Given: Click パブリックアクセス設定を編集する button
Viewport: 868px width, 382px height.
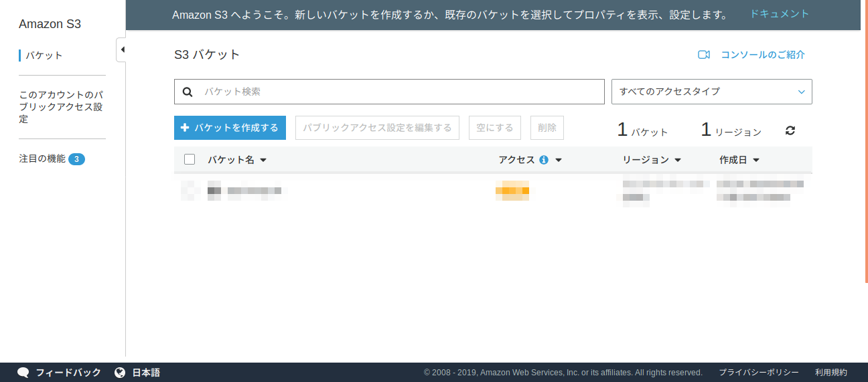Looking at the screenshot, I should (x=377, y=128).
